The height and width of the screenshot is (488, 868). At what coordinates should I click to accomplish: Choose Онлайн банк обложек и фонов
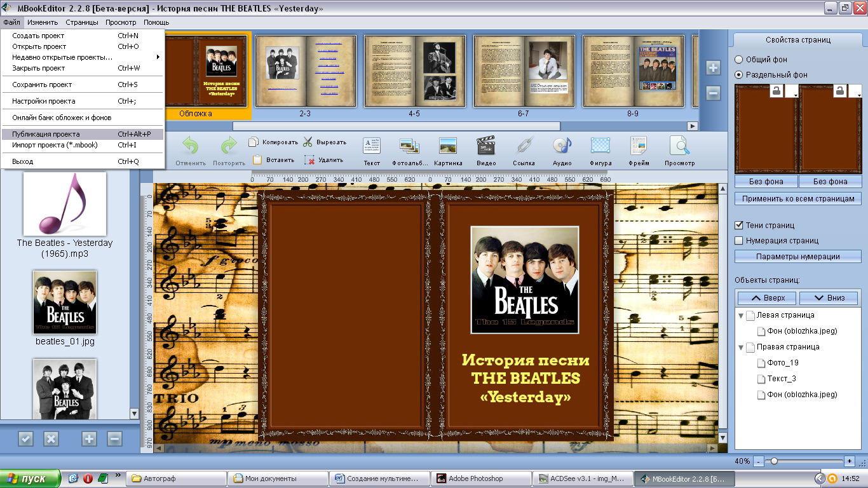(83, 118)
